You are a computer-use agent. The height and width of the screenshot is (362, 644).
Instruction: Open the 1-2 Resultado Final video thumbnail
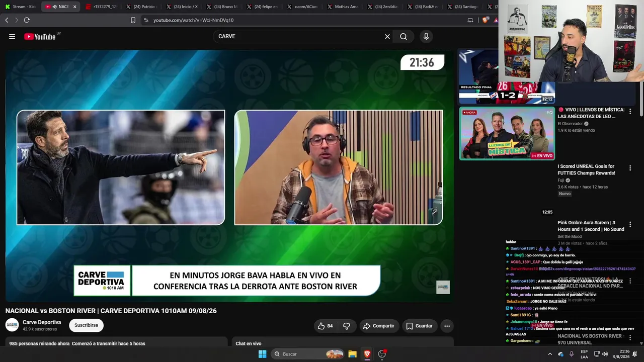[x=507, y=77]
